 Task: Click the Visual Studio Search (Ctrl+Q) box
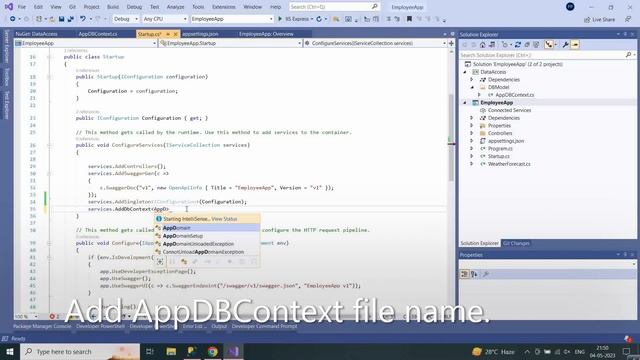pyautogui.click(x=334, y=7)
